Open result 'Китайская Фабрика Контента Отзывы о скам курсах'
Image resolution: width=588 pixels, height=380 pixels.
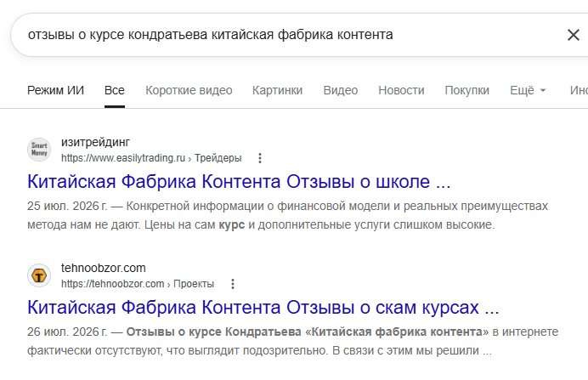coord(263,308)
